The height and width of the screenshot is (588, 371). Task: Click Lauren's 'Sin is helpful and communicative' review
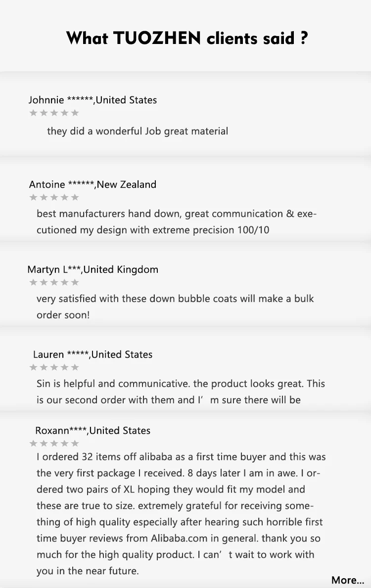point(181,391)
